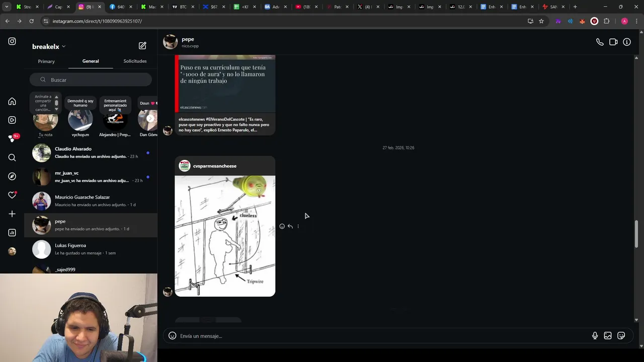Click the Buscar search field

(91, 80)
